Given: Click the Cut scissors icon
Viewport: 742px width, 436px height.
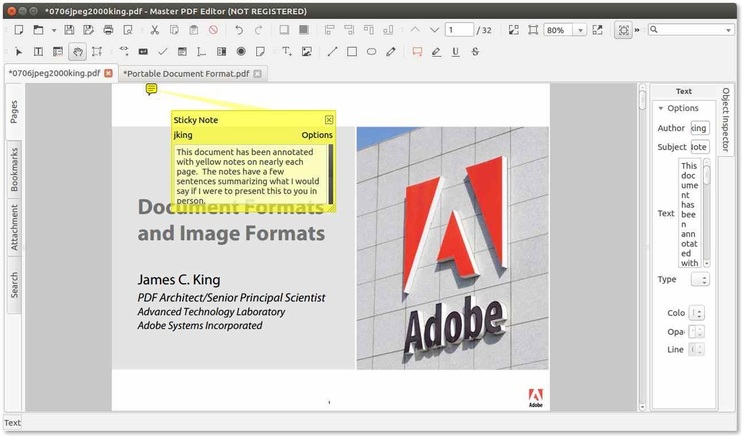Looking at the screenshot, I should pyautogui.click(x=155, y=30).
